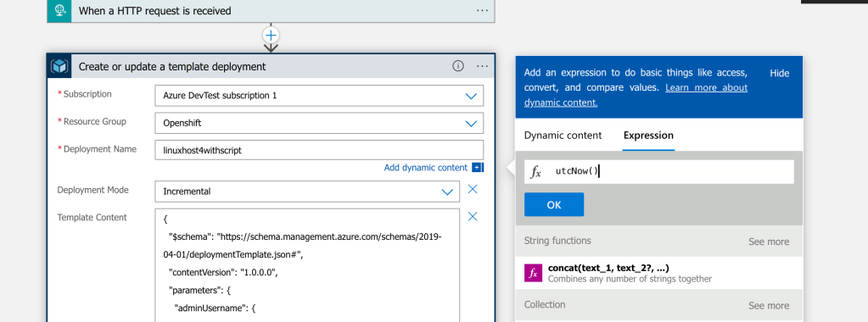Click the blue plus next to Add dynamic content
Image resolution: width=868 pixels, height=322 pixels.
478,168
